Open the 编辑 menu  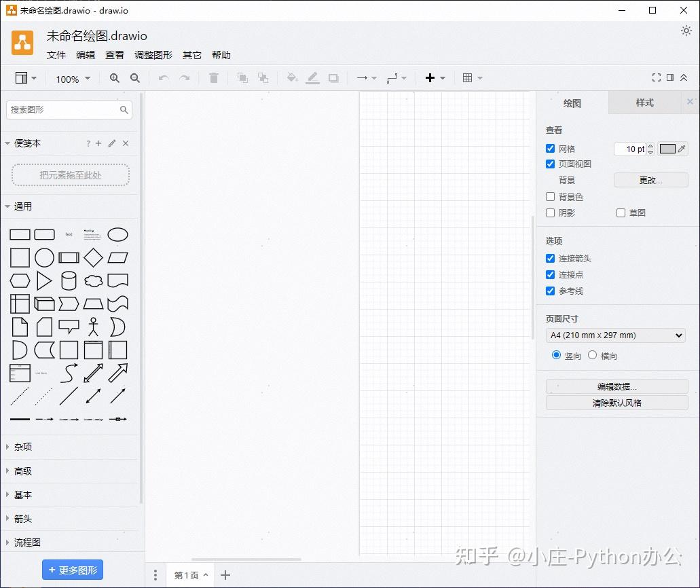(x=86, y=55)
